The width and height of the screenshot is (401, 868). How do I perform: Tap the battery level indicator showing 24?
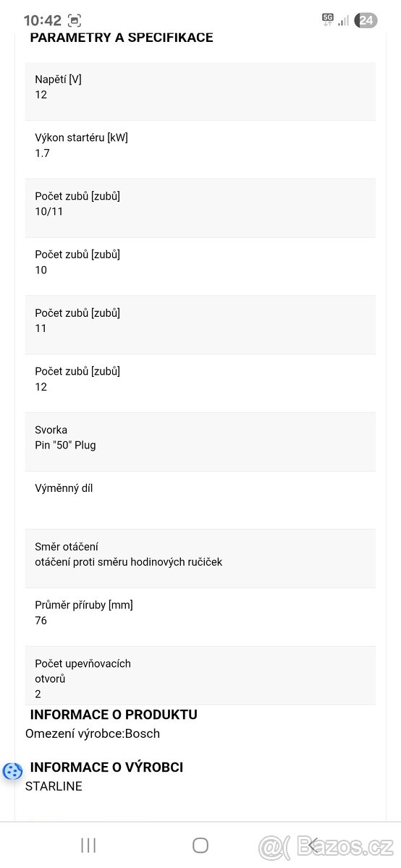366,20
